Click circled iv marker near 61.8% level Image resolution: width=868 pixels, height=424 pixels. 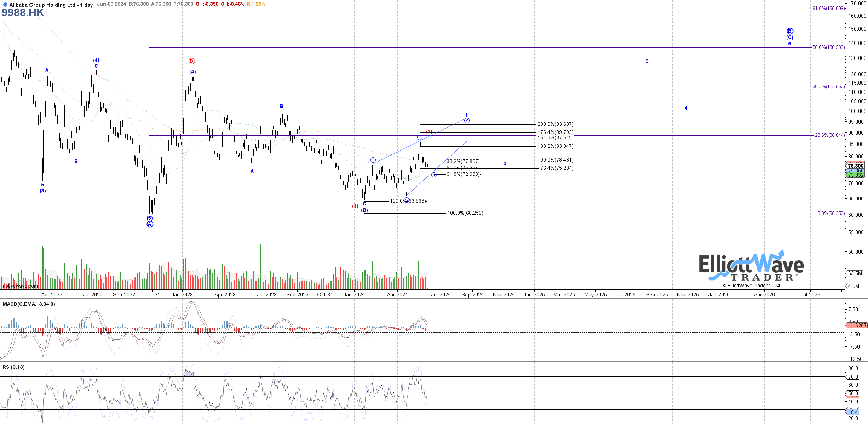tap(434, 175)
